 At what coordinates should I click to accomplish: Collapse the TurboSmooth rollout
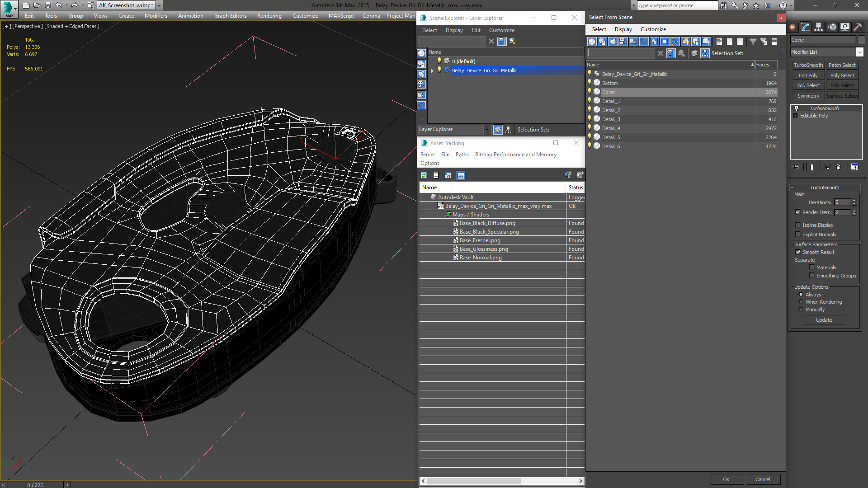tap(824, 188)
